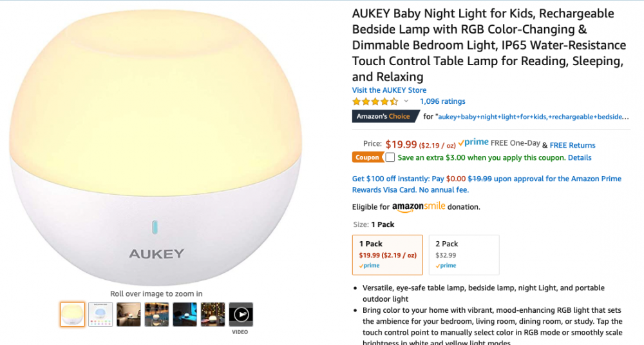Screen dimensions: 644x345
Task: Visit the AUKEY Store link
Action: pyautogui.click(x=389, y=90)
